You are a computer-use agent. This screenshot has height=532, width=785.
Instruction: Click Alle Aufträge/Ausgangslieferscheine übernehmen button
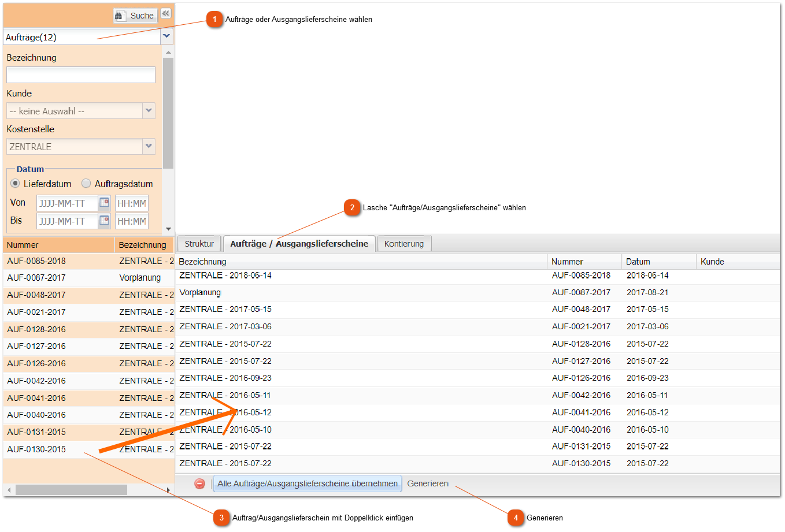pos(308,483)
